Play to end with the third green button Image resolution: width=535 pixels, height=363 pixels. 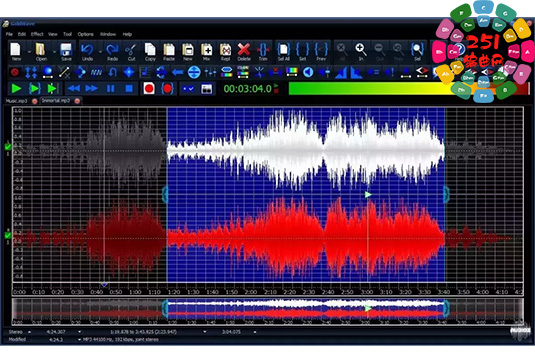click(52, 89)
